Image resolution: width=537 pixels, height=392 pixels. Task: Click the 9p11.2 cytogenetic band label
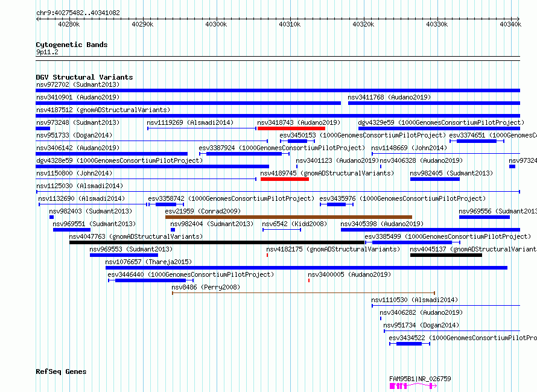point(47,52)
